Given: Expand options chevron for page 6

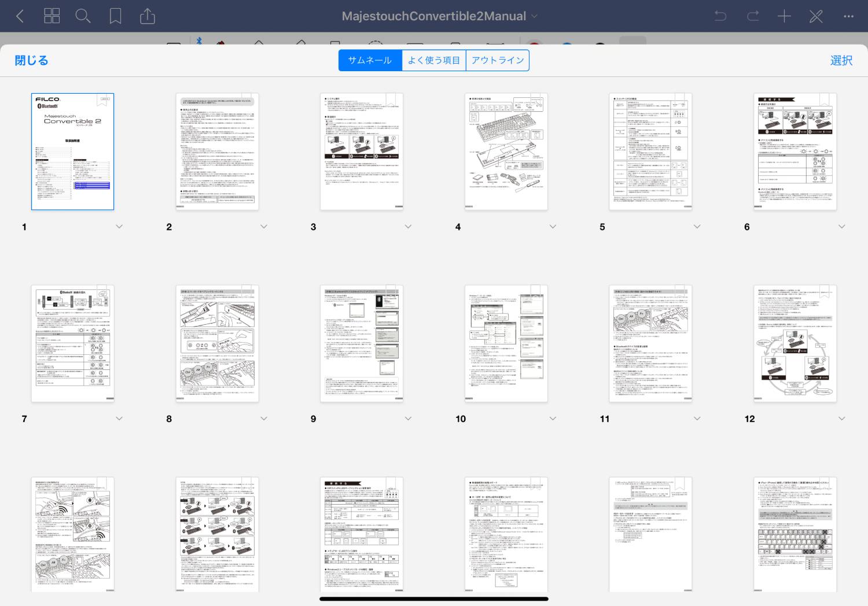Looking at the screenshot, I should tap(841, 226).
